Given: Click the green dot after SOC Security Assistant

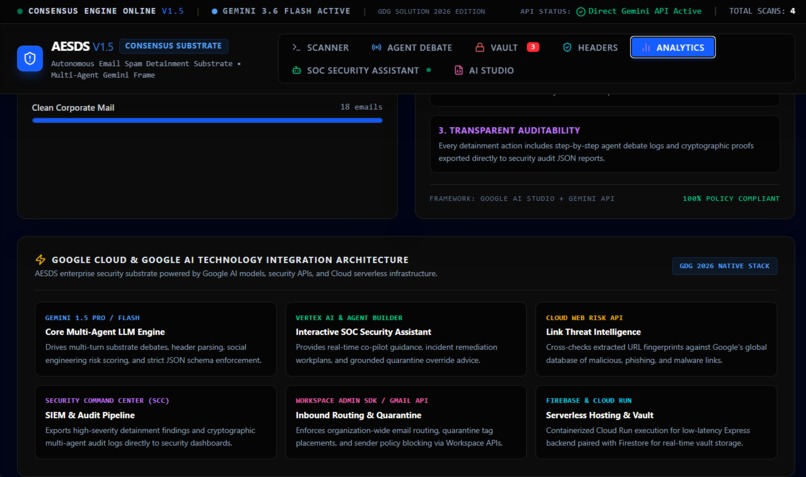Looking at the screenshot, I should [x=429, y=70].
